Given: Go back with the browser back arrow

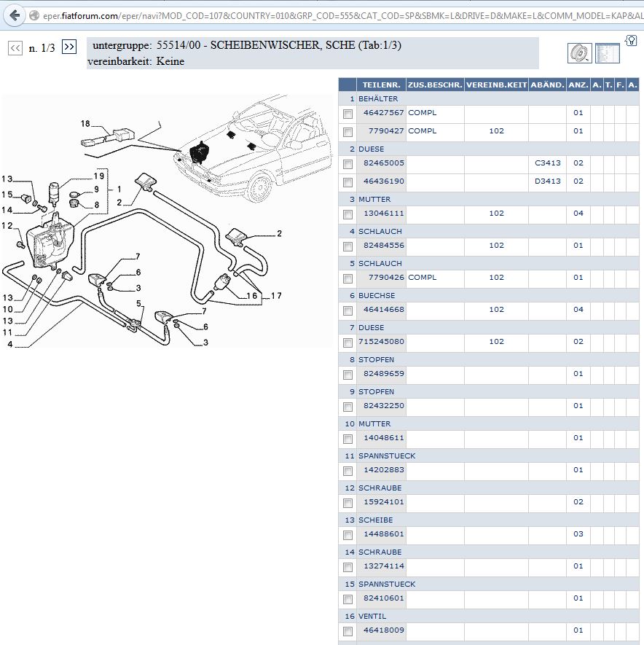Looking at the screenshot, I should (x=15, y=15).
